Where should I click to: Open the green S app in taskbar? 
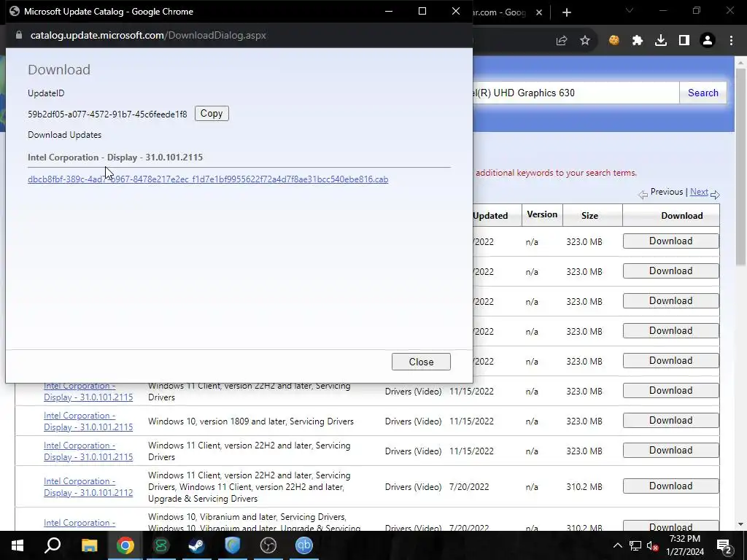(161, 545)
